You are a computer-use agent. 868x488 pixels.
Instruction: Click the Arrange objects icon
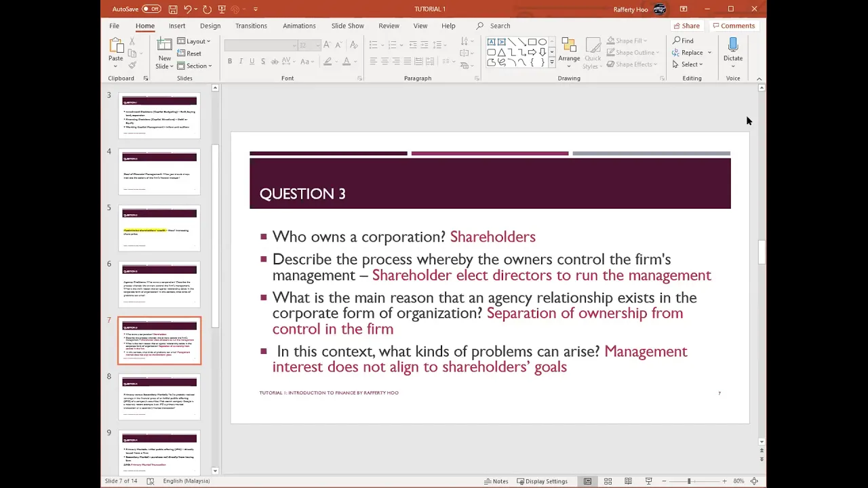tap(569, 45)
